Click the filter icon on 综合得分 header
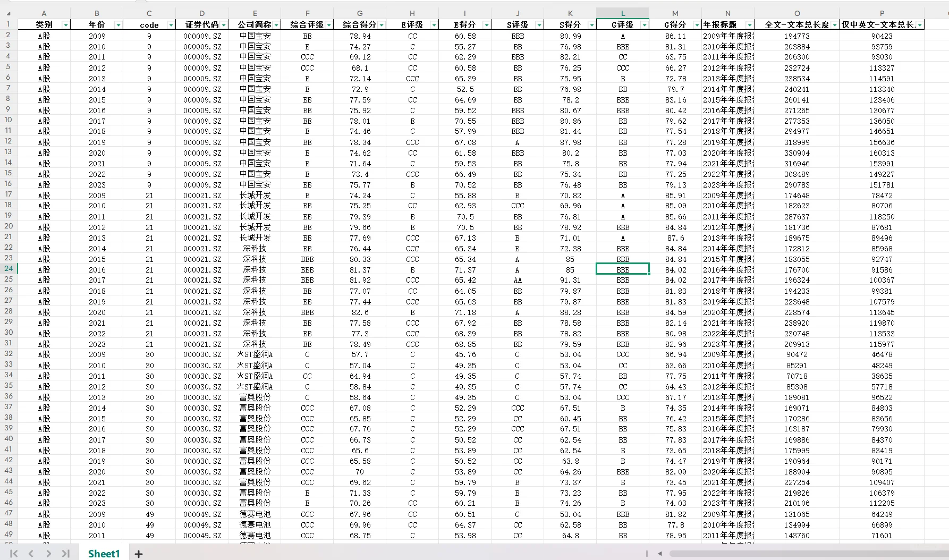 click(x=383, y=24)
